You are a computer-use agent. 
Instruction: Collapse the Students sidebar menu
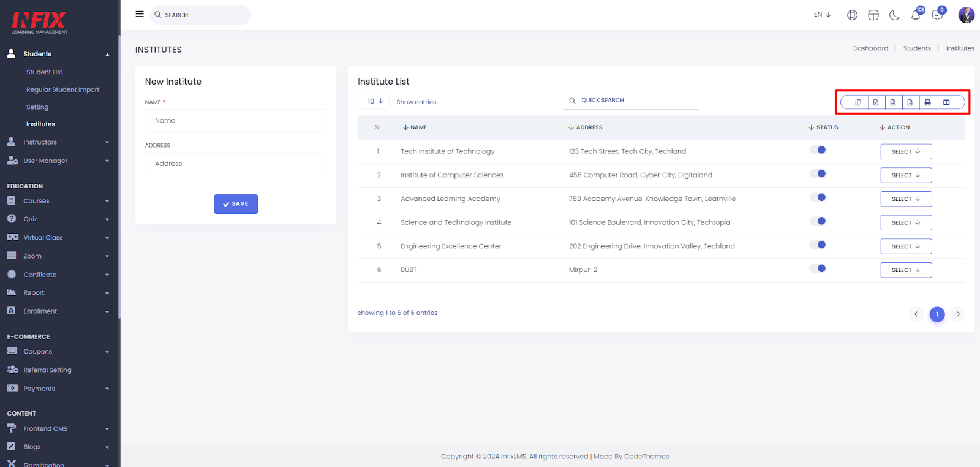[x=59, y=54]
